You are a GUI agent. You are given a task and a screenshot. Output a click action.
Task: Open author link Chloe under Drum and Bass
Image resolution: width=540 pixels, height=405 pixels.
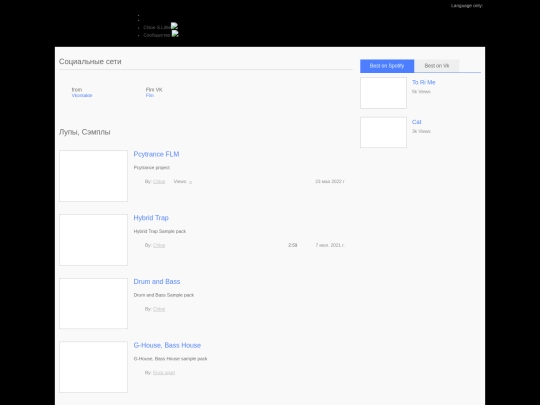click(x=159, y=309)
